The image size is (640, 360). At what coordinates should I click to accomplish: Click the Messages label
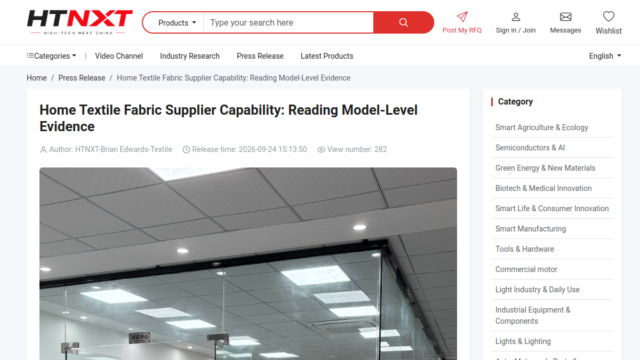coord(565,30)
